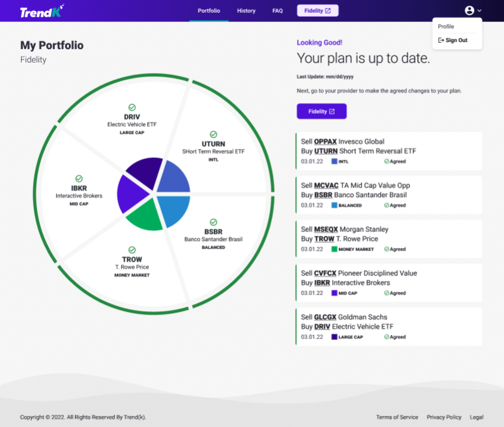Click the check icon above IBKR
Viewport: 504px width, 427px height.
pos(79,179)
